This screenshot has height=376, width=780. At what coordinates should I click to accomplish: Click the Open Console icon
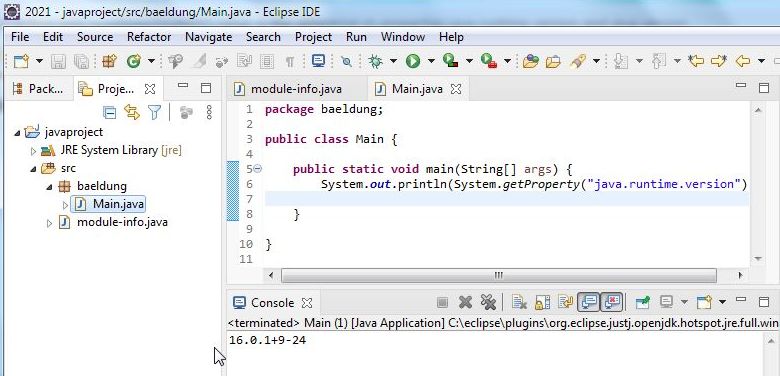click(x=704, y=302)
